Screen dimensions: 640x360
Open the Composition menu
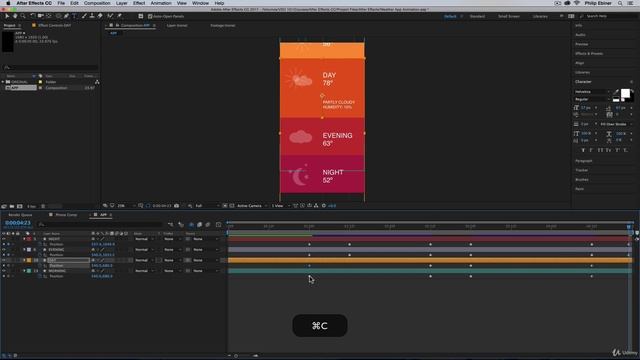[x=97, y=3]
